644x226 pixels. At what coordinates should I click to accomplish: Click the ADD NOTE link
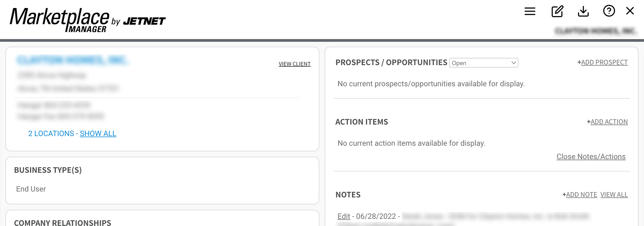tap(581, 194)
